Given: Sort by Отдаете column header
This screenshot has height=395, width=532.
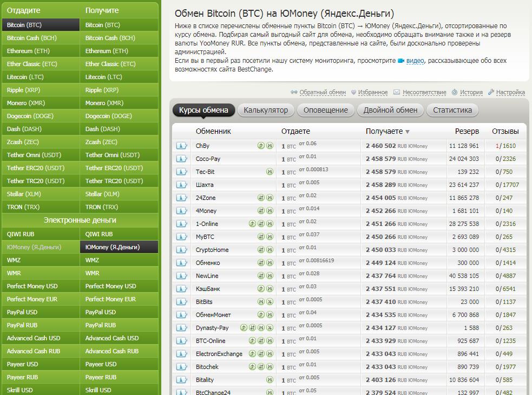Looking at the screenshot, I should tap(295, 132).
